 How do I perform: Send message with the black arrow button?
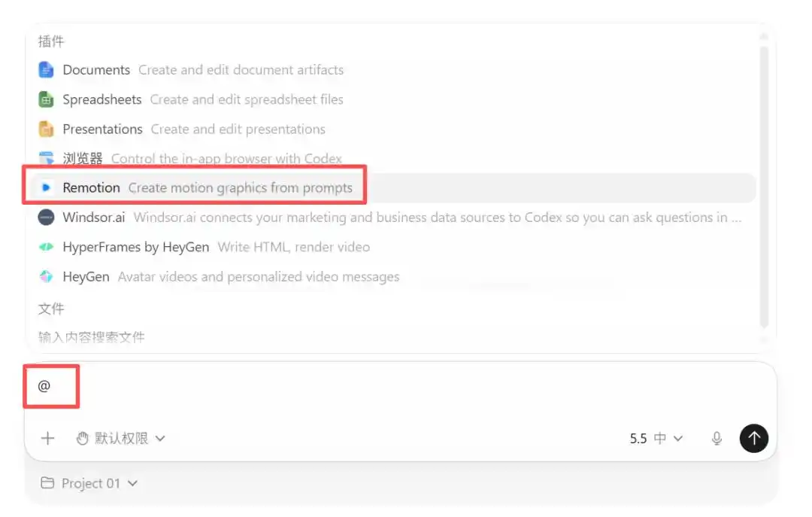click(754, 438)
